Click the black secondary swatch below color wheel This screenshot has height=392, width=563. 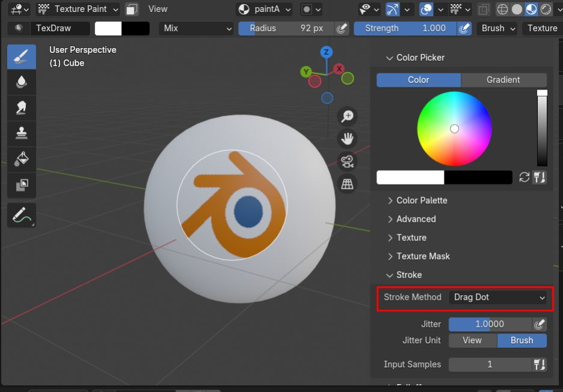(x=478, y=177)
